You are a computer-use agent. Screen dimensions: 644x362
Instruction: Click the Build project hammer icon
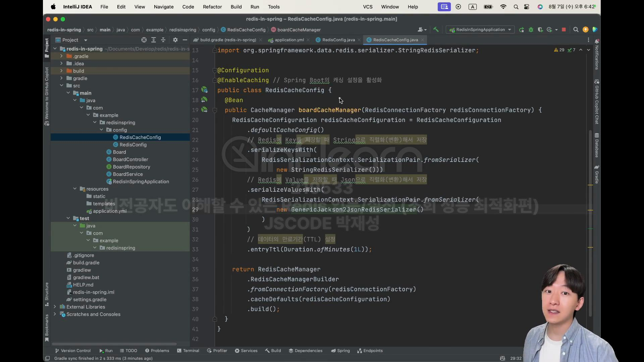click(436, 29)
